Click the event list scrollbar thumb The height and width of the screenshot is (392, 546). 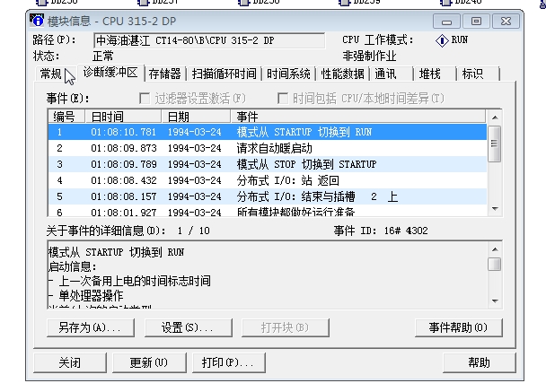(495, 144)
